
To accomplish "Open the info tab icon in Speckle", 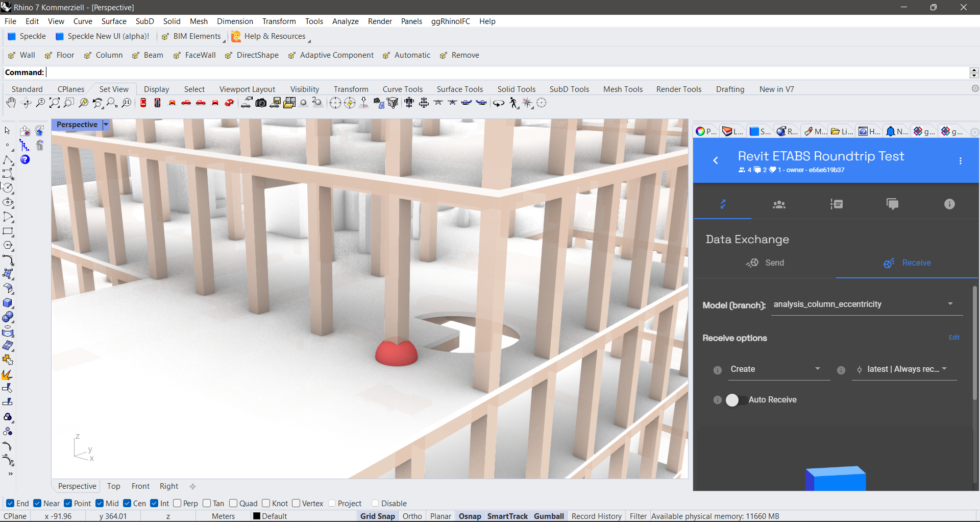I will (x=949, y=204).
